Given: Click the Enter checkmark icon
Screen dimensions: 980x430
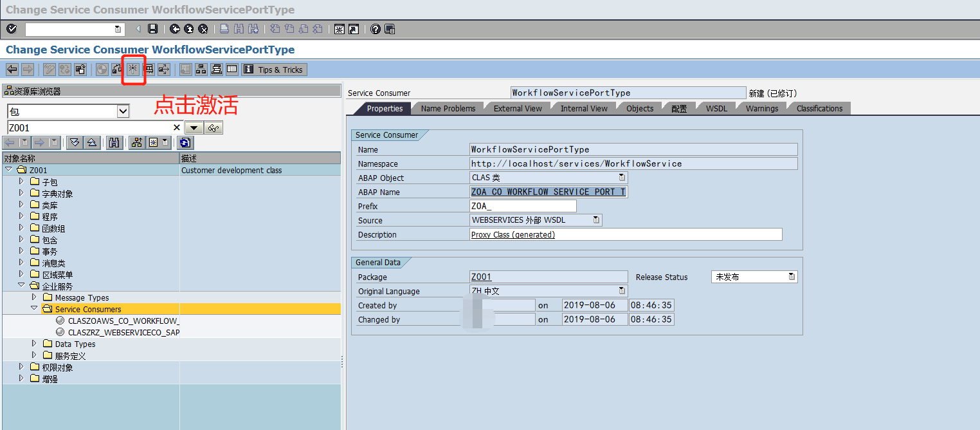Looking at the screenshot, I should tap(11, 29).
